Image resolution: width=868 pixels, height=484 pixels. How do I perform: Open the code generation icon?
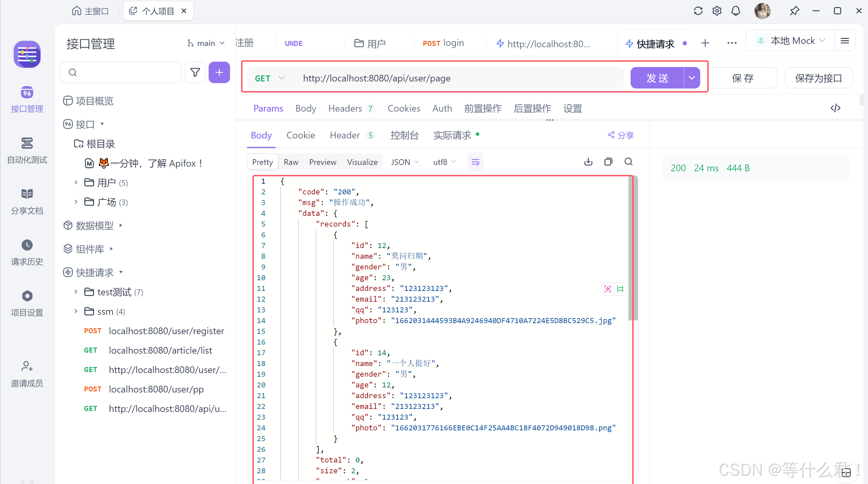(835, 108)
